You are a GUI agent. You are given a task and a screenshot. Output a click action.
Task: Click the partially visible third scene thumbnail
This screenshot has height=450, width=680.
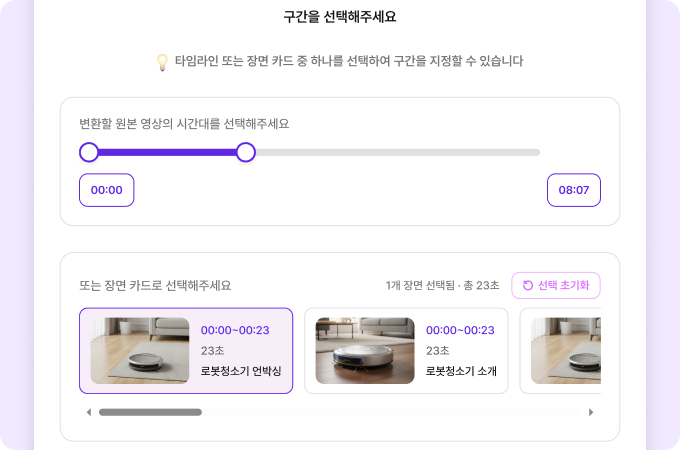(565, 351)
